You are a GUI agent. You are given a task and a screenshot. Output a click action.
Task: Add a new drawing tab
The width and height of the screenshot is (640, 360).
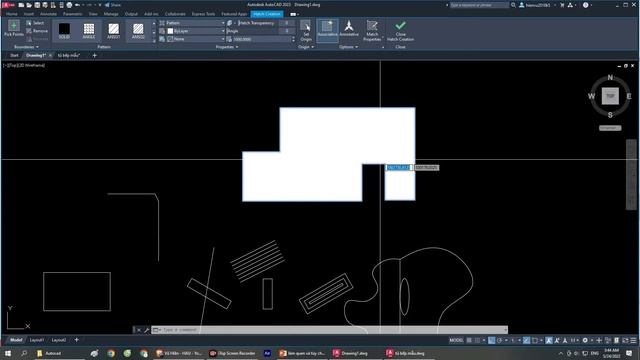point(95,56)
